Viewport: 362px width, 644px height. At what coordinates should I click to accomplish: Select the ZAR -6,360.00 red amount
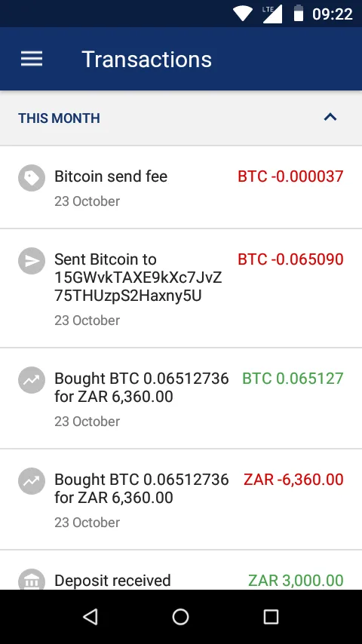293,480
